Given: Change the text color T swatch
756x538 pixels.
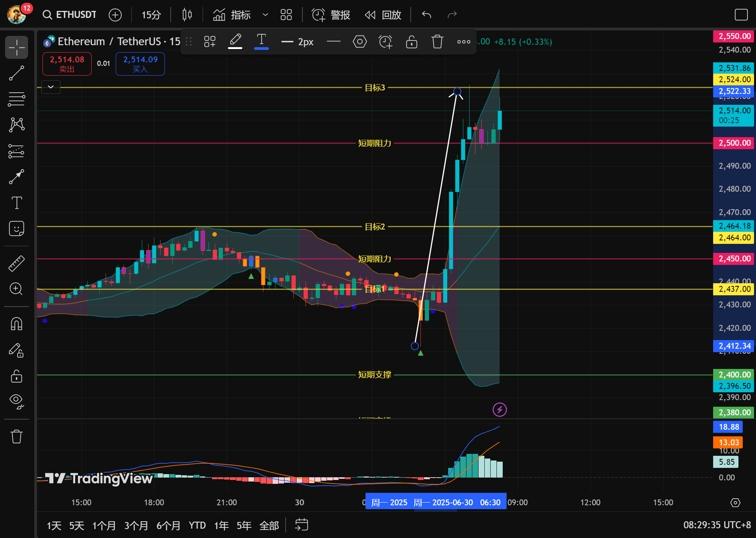Looking at the screenshot, I should (261, 41).
